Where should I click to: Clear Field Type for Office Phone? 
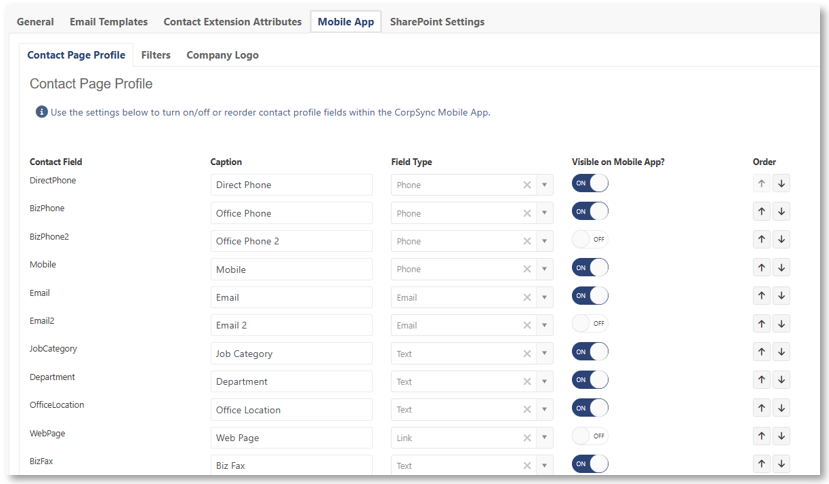tap(527, 213)
